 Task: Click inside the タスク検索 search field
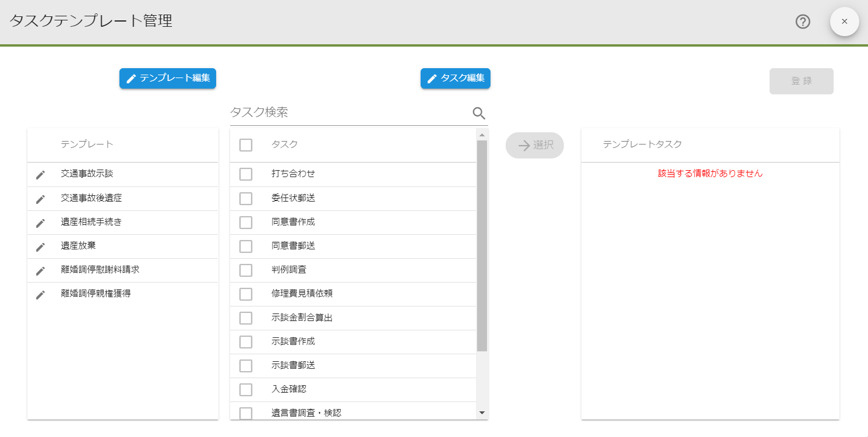pos(326,112)
